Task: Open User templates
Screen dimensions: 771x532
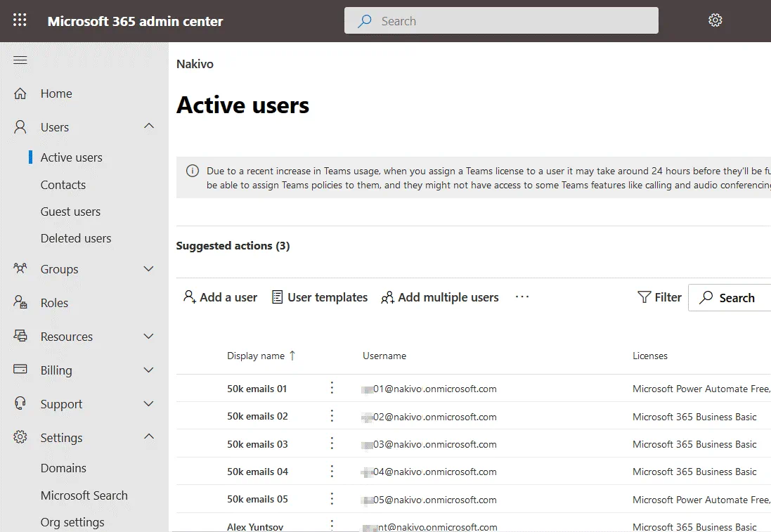Action: tap(320, 297)
